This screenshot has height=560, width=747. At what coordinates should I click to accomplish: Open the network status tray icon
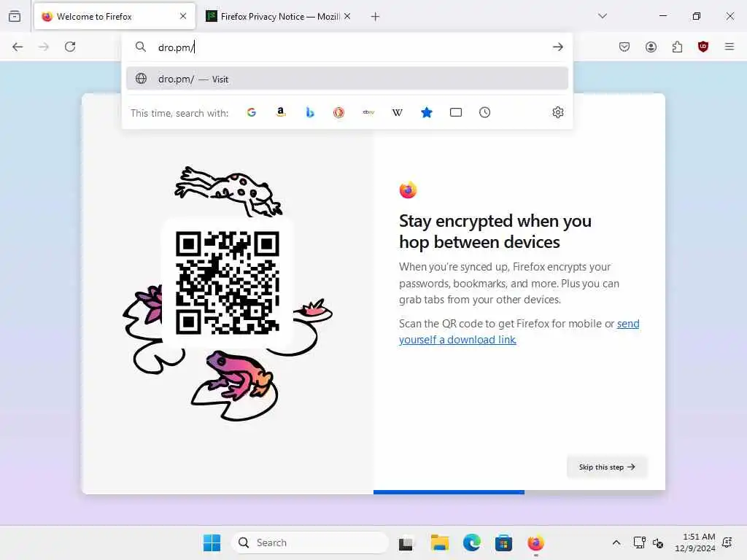coord(639,542)
